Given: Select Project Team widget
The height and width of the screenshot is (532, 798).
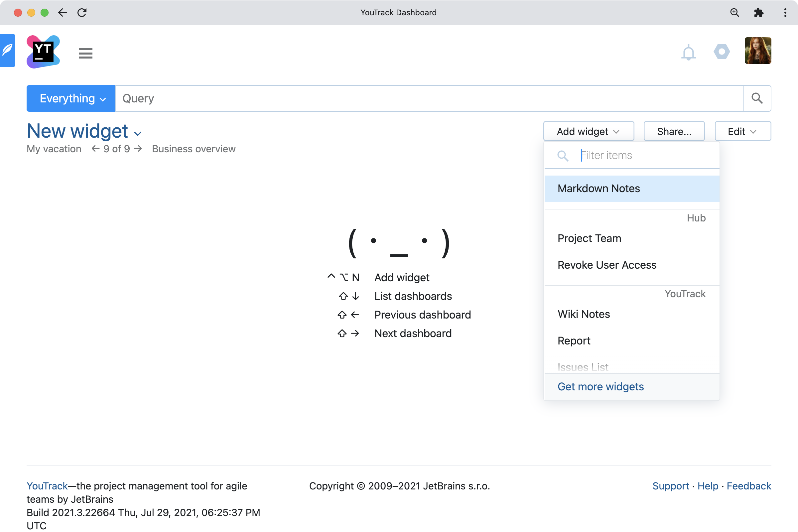Looking at the screenshot, I should (x=632, y=238).
